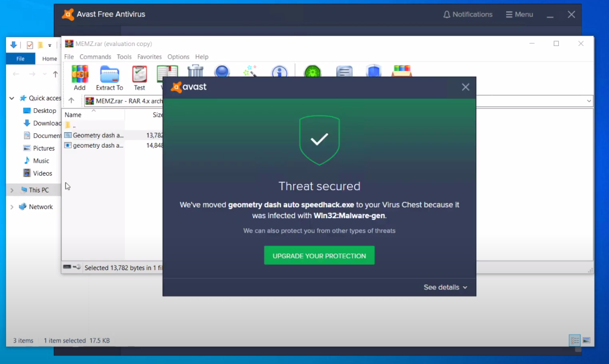Switch Explorer to large icons view
The height and width of the screenshot is (364, 609).
click(586, 340)
